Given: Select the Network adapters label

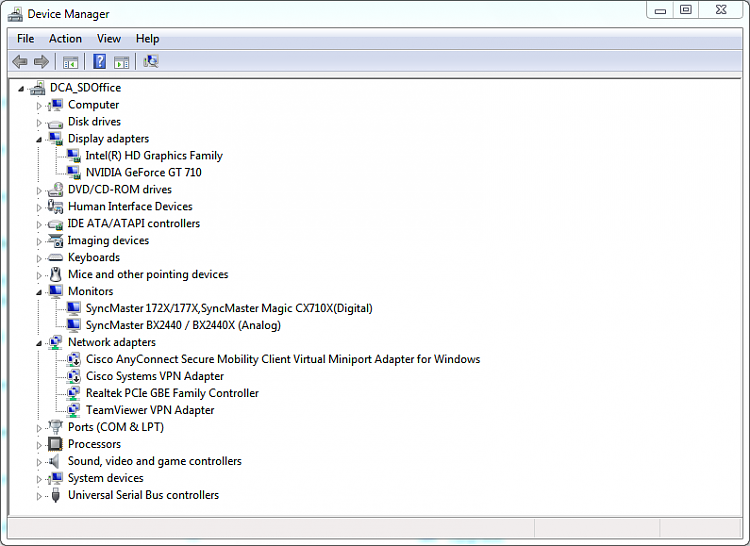Looking at the screenshot, I should 112,342.
